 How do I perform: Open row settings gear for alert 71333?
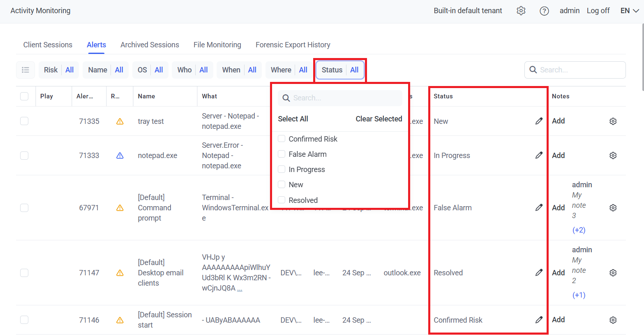[613, 156]
